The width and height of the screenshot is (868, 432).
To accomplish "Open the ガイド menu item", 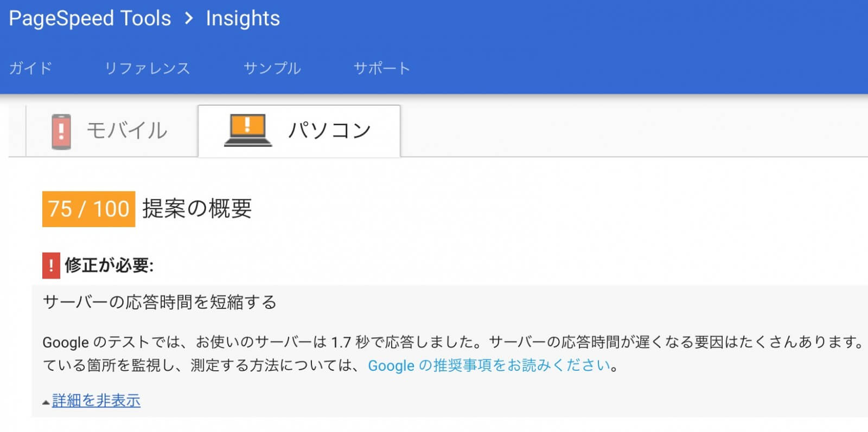I will point(30,68).
